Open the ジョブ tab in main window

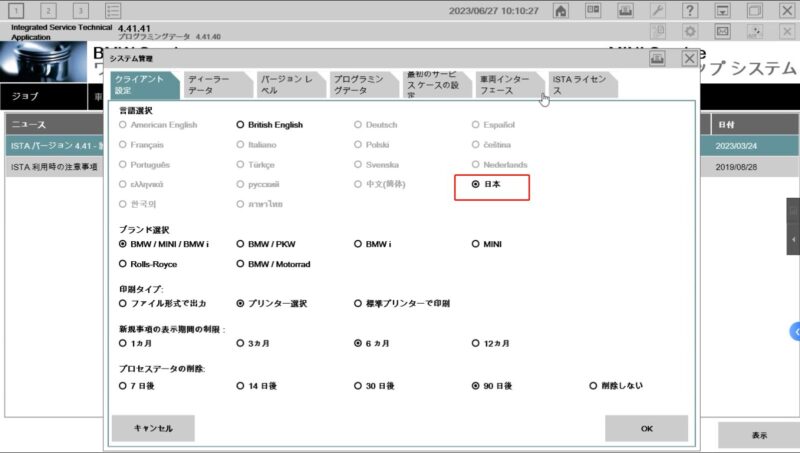[44, 96]
